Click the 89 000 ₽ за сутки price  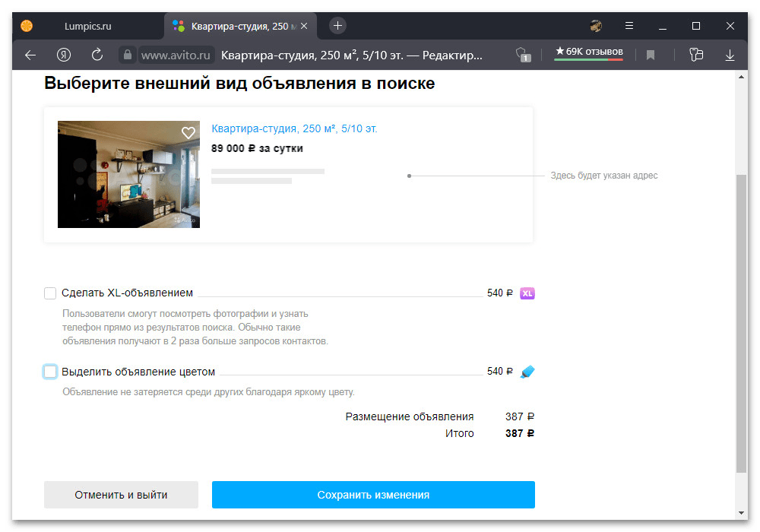pos(257,148)
